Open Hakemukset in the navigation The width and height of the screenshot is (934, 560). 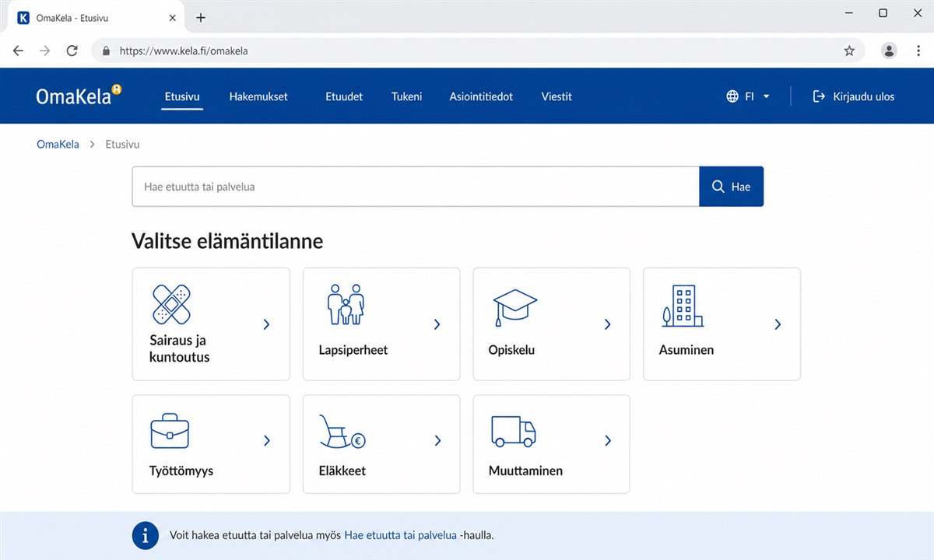point(258,96)
